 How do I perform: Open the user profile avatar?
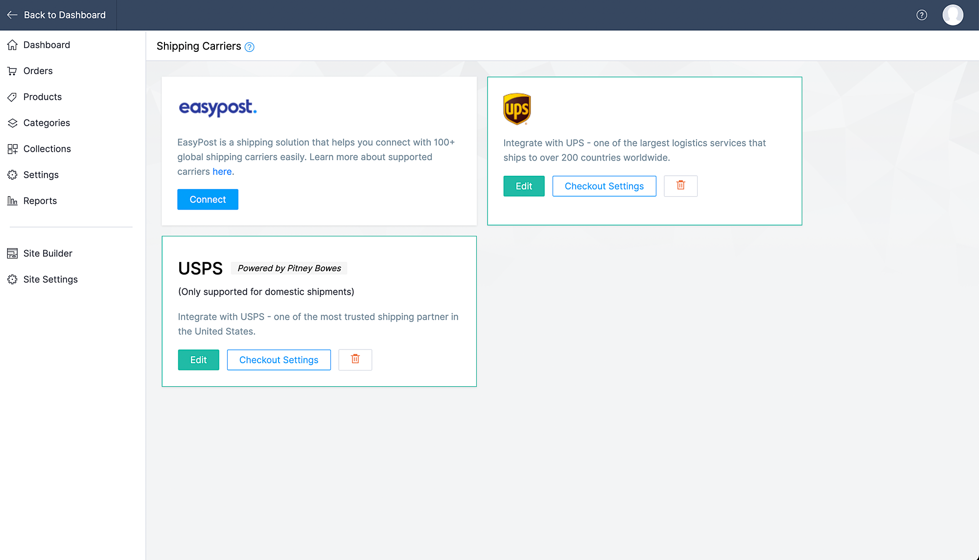click(x=953, y=15)
